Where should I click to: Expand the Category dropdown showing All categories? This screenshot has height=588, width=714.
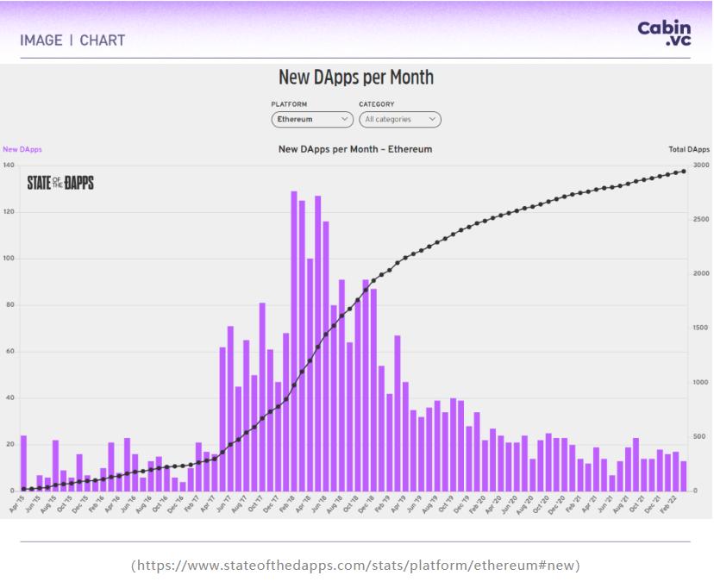pos(399,120)
